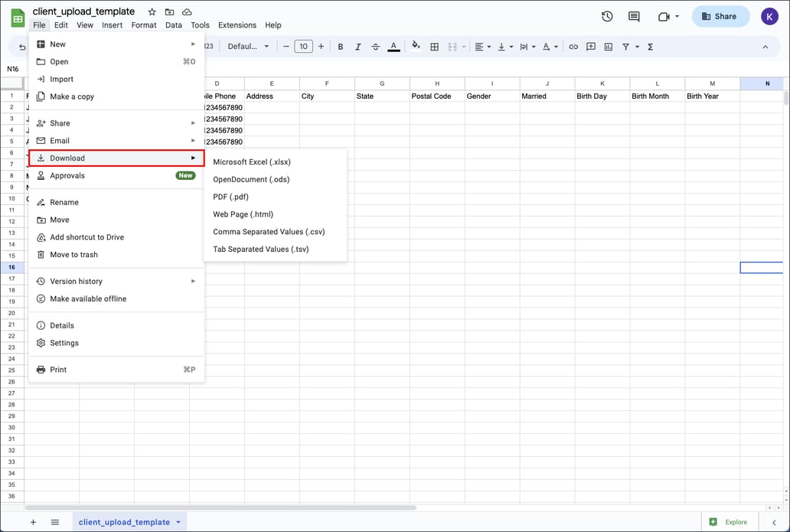Open the functions sigma menu

651,47
